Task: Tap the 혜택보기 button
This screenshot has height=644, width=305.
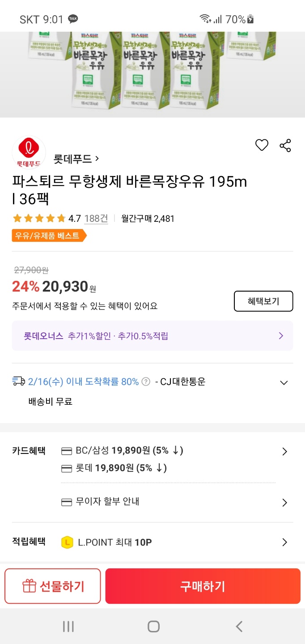Action: pyautogui.click(x=263, y=301)
